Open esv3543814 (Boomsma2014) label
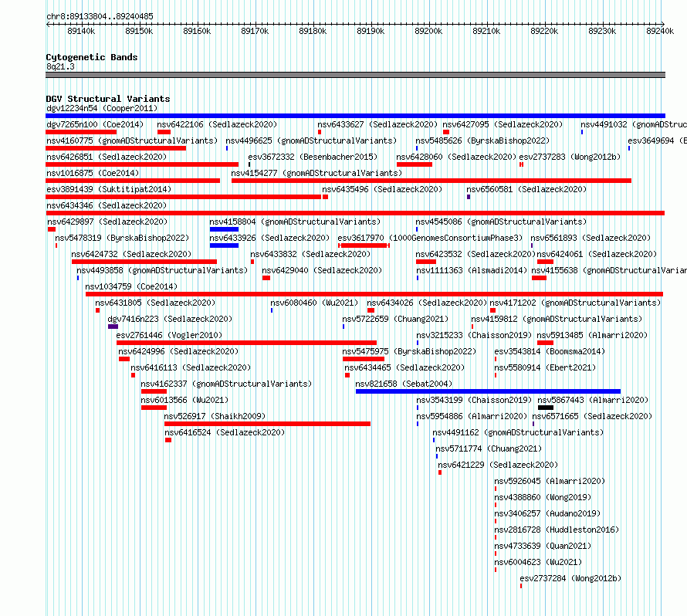Screen dimensions: 687x616 tap(550, 351)
